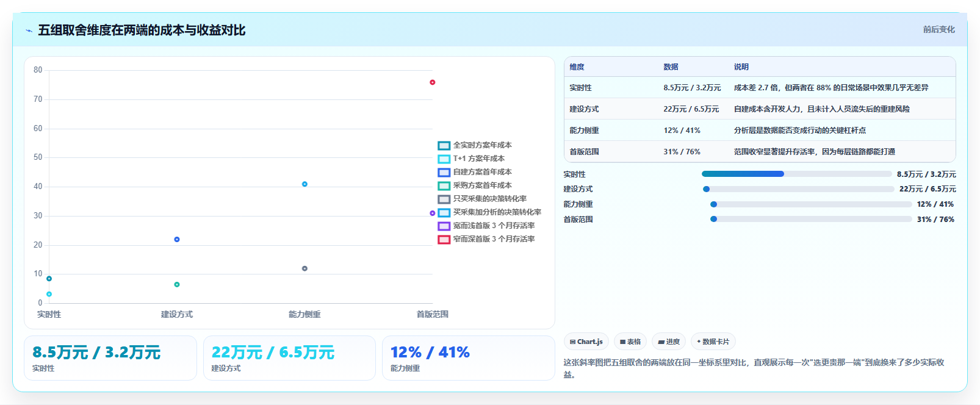Image resolution: width=980 pixels, height=405 pixels.
Task: Click the 表格 tag chip
Action: (x=630, y=342)
